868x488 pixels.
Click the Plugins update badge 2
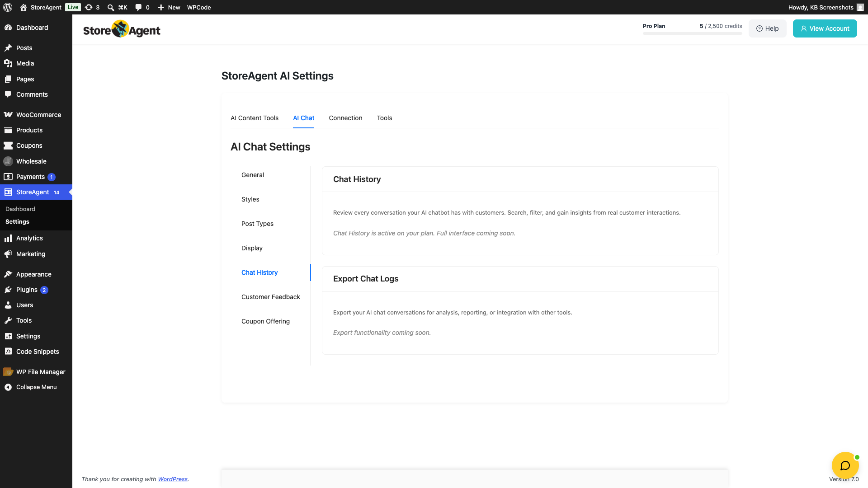click(44, 290)
